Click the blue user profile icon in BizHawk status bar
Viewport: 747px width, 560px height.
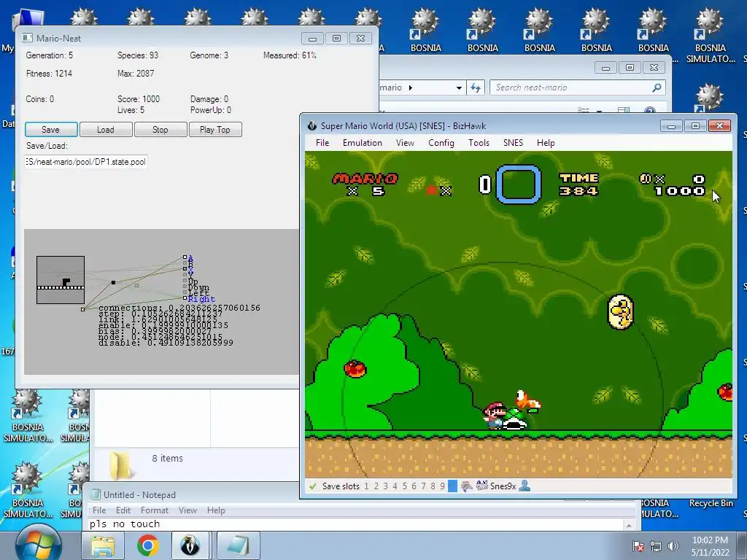pos(525,486)
